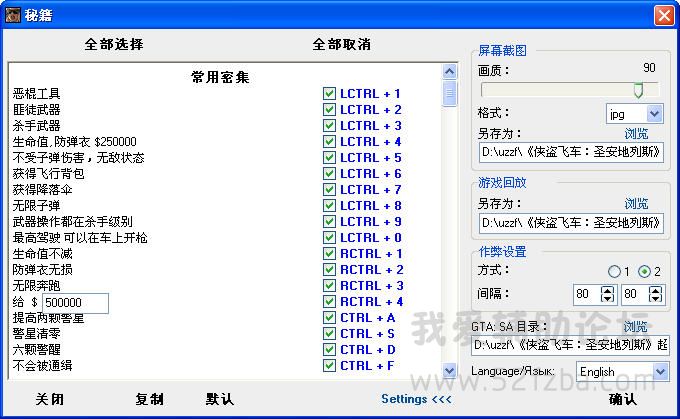This screenshot has height=419, width=680.
Task: Toggle the LCTRL + 5 checkbox
Action: (x=329, y=158)
